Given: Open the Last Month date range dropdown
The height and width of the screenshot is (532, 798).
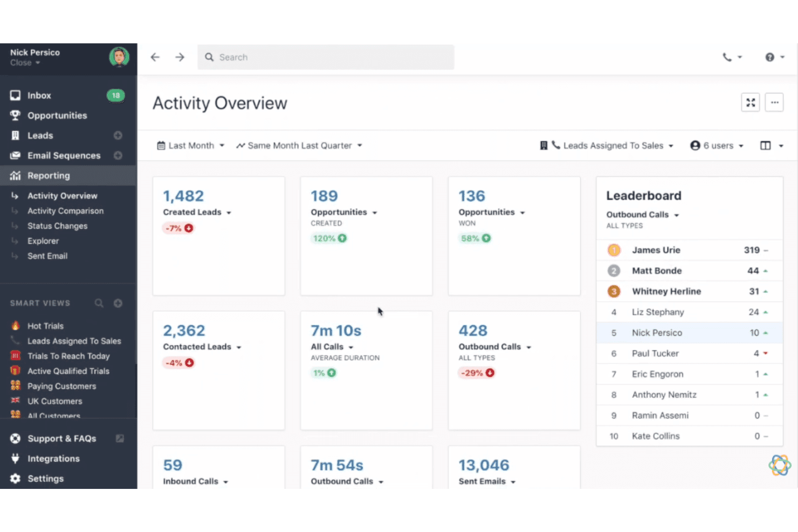Looking at the screenshot, I should point(190,146).
